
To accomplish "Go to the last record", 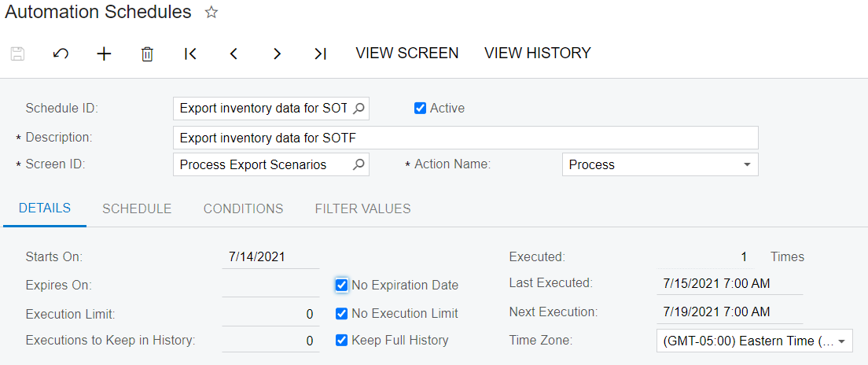I will [320, 53].
